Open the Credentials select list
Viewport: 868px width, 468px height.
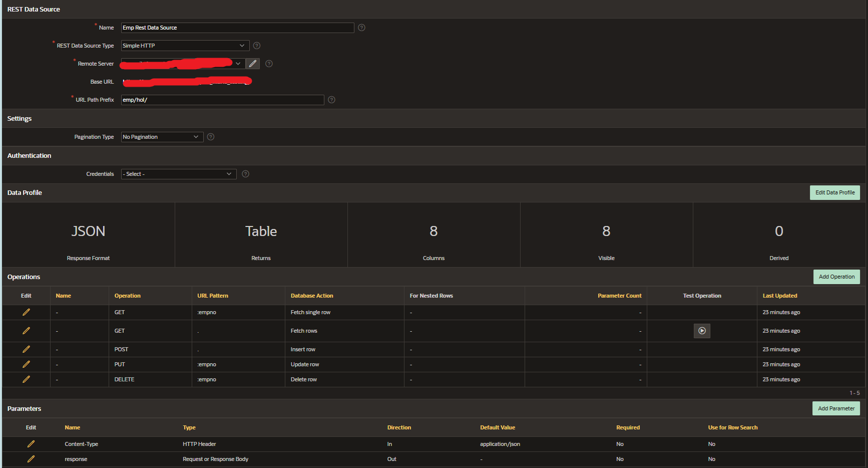[x=179, y=174]
